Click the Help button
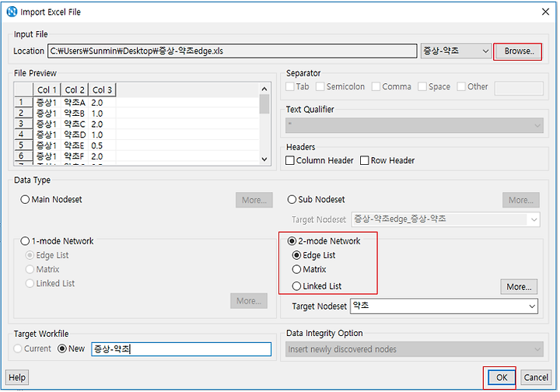This screenshot has width=560, height=392. tap(17, 378)
